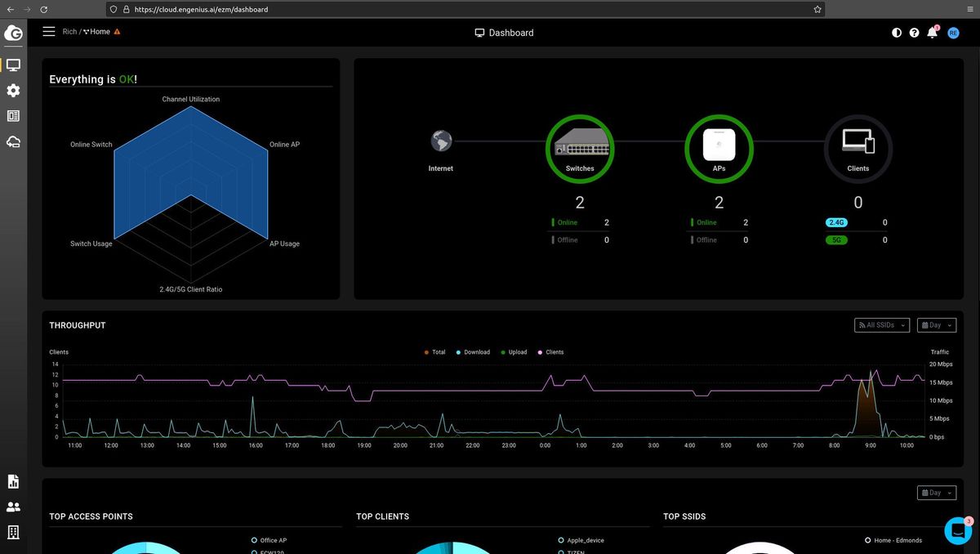Open the cloud sidebar icon
The width and height of the screenshot is (980, 554).
(x=13, y=142)
